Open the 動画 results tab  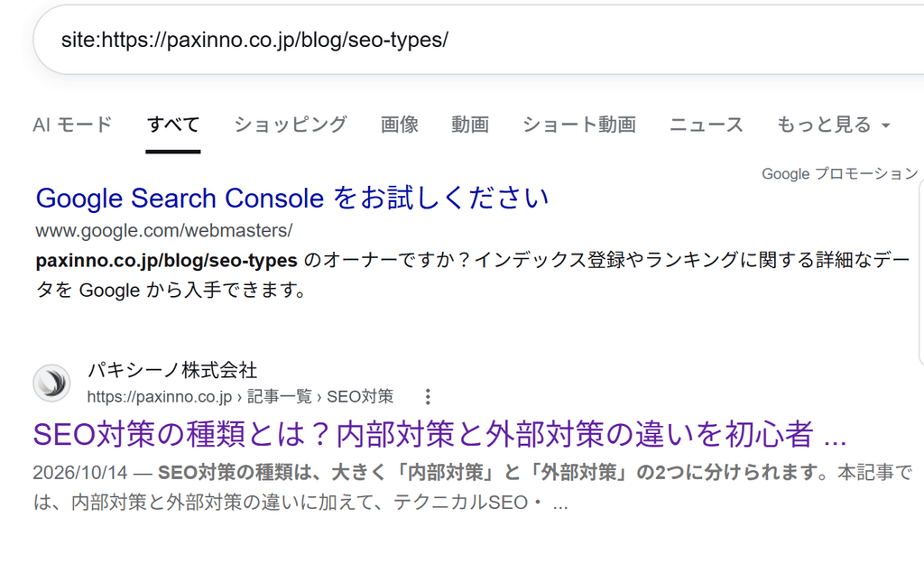[470, 125]
